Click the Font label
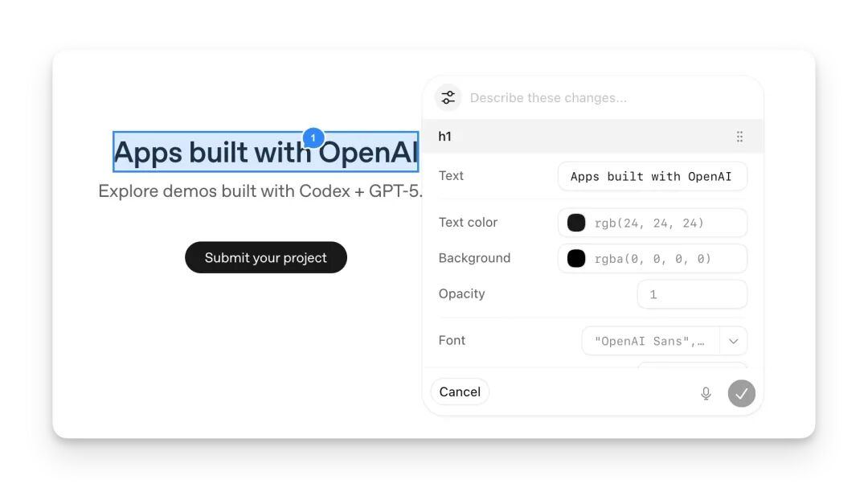The height and width of the screenshot is (488, 868). pos(452,340)
